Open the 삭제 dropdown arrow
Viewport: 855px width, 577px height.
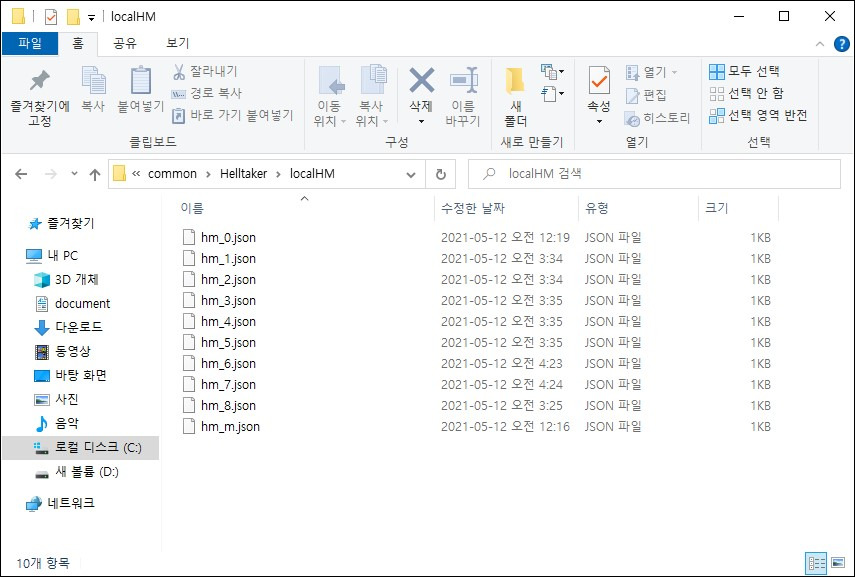point(421,122)
